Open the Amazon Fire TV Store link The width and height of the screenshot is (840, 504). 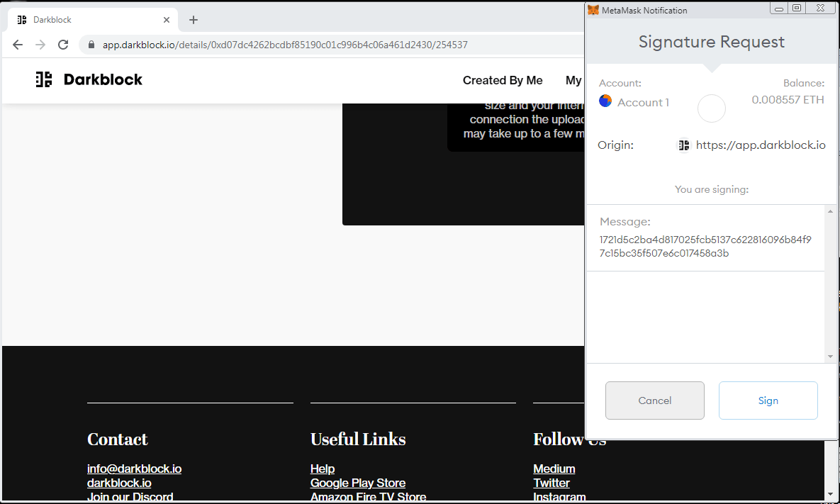[368, 496]
